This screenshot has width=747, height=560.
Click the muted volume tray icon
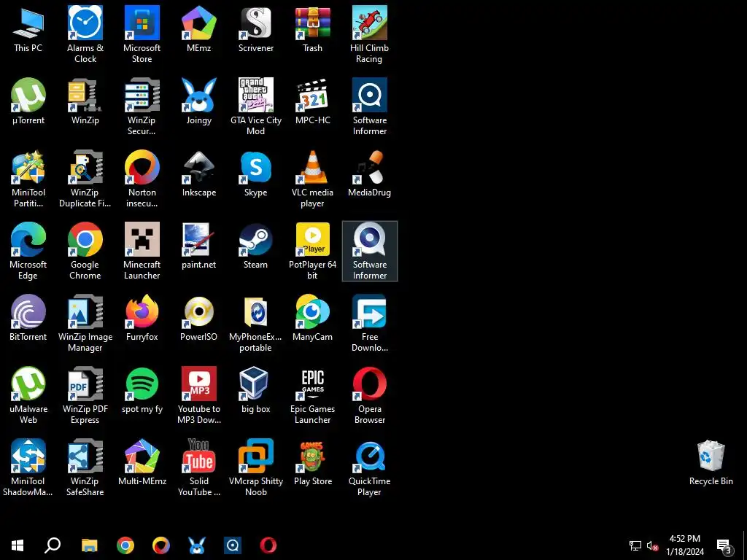coord(652,545)
